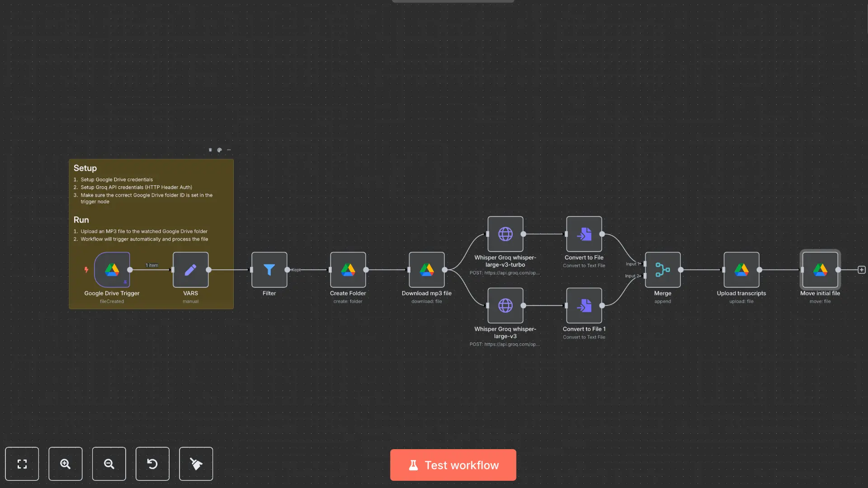
Task: Select the Move initial file node
Action: (820, 270)
